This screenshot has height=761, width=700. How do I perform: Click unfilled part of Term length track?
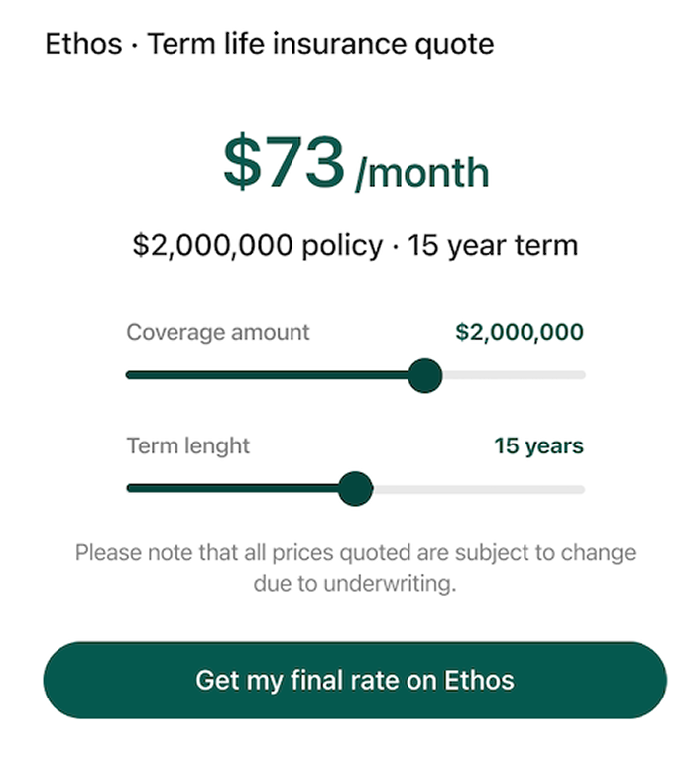pyautogui.click(x=478, y=489)
